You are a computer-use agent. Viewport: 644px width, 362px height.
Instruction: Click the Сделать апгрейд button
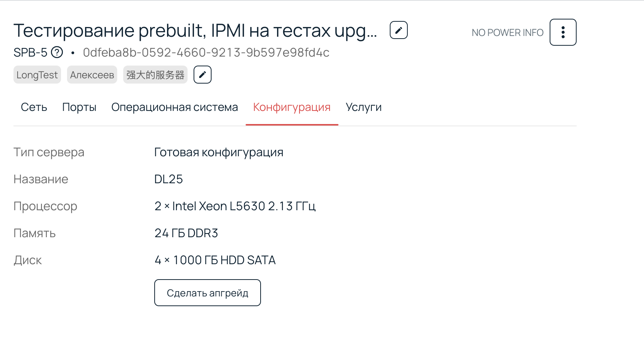[x=207, y=293]
